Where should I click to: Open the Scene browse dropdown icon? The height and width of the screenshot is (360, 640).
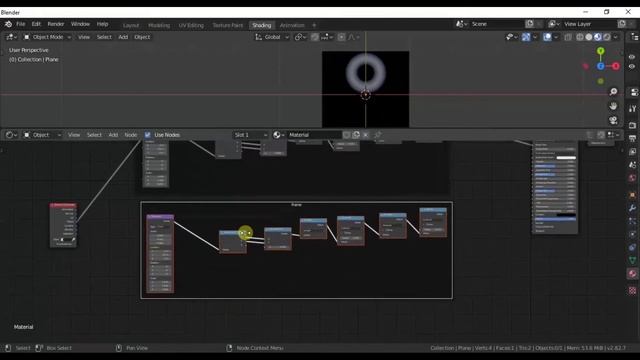[x=462, y=24]
